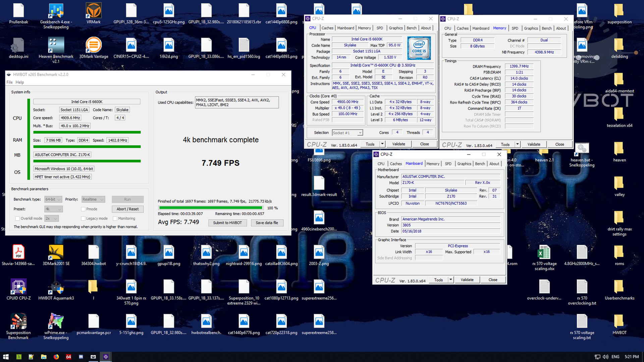Switch to Caches tab in CPU-Z CPU window

pos(327,28)
